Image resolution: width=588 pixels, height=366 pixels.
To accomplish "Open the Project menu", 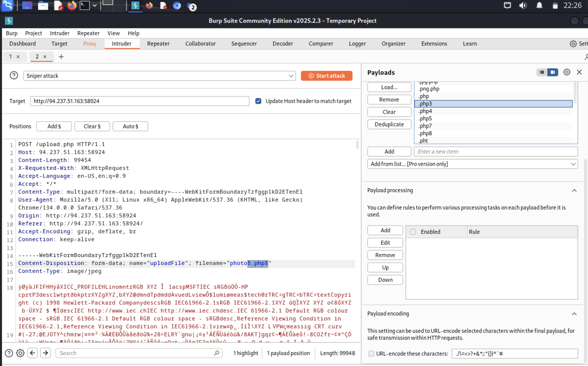I will tap(33, 33).
